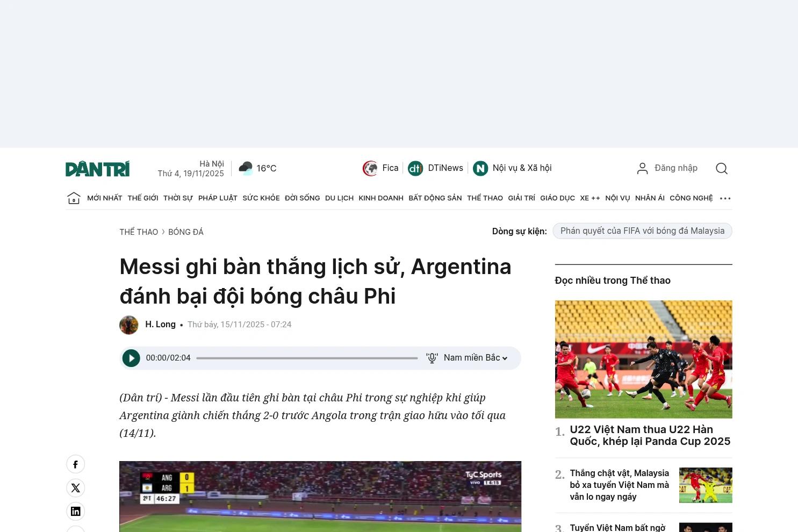The width and height of the screenshot is (798, 532).
Task: Open the Dân Trí homepage logo
Action: click(x=97, y=169)
